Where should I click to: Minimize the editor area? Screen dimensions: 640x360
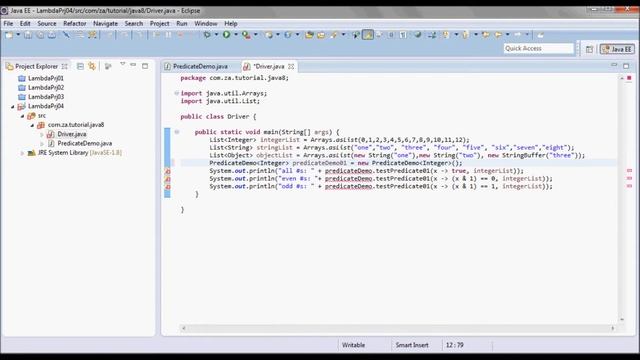[614, 65]
